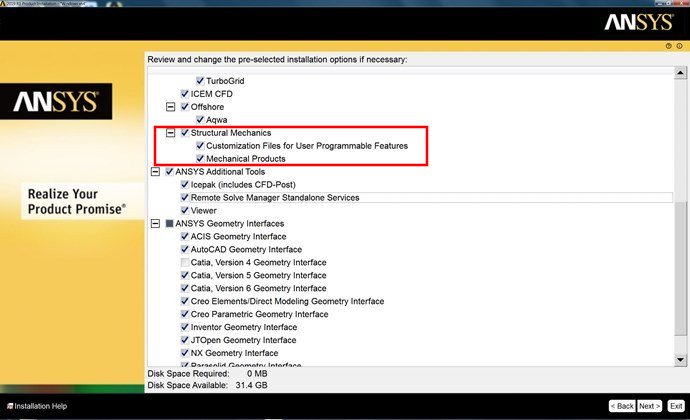Screen dimensions: 690x420
Task: Uncheck the Viewer checkbox
Action: [185, 210]
